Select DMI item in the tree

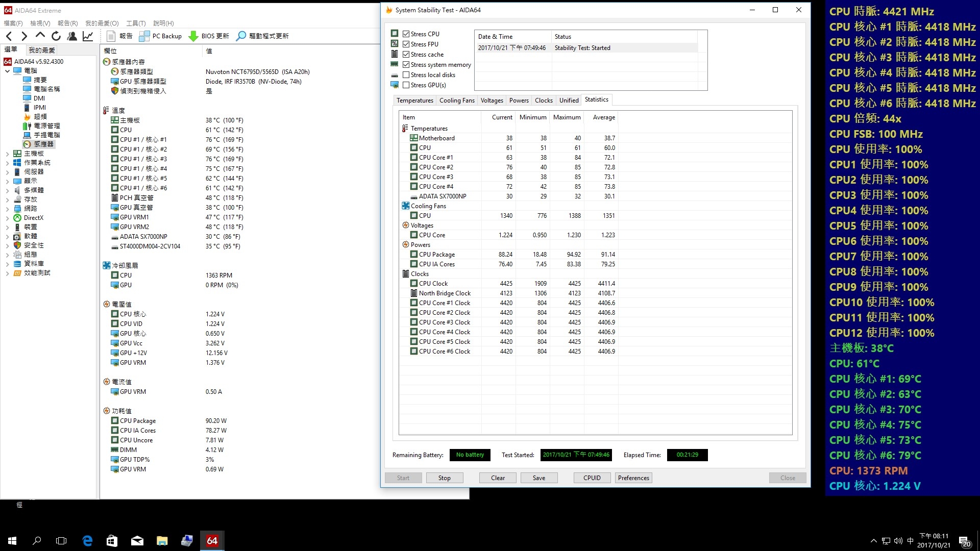pos(34,98)
